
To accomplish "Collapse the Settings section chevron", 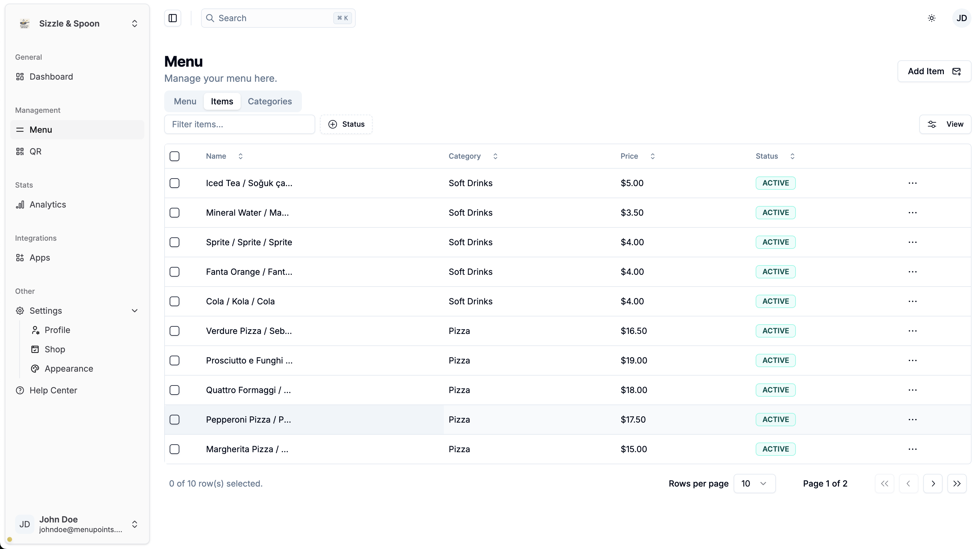I will point(134,311).
